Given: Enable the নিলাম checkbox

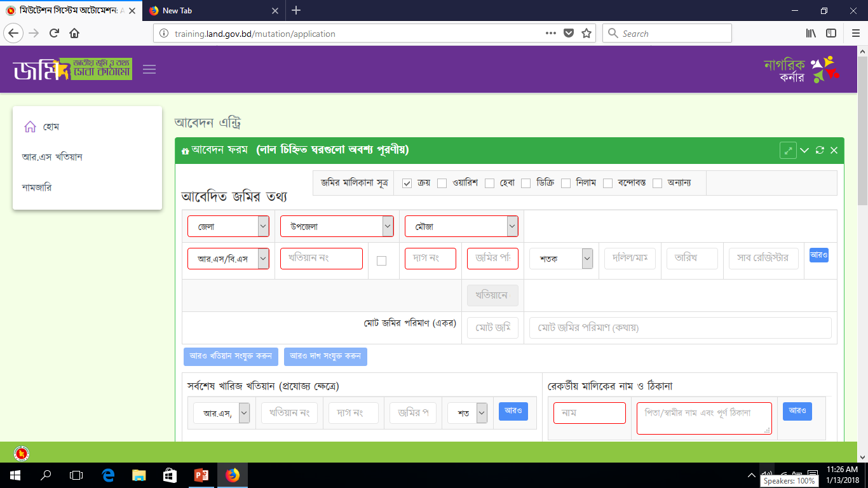Looking at the screenshot, I should point(566,184).
